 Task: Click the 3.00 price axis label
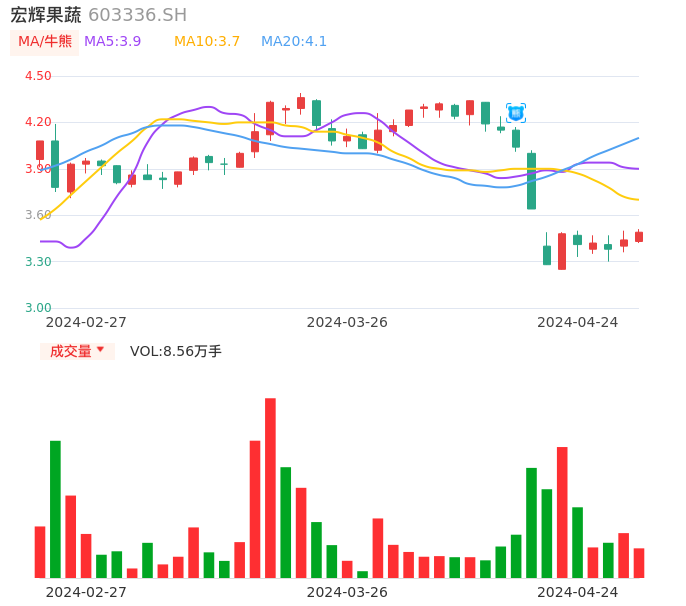click(x=38, y=308)
